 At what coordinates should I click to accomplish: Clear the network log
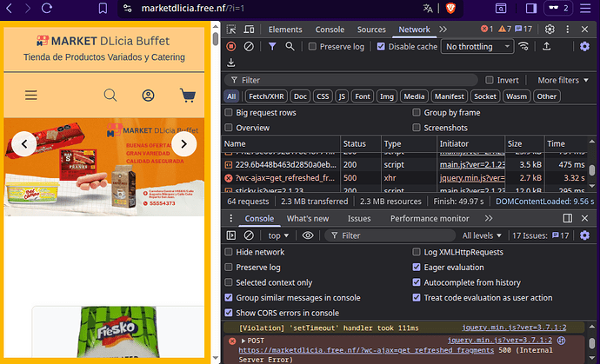tap(249, 46)
